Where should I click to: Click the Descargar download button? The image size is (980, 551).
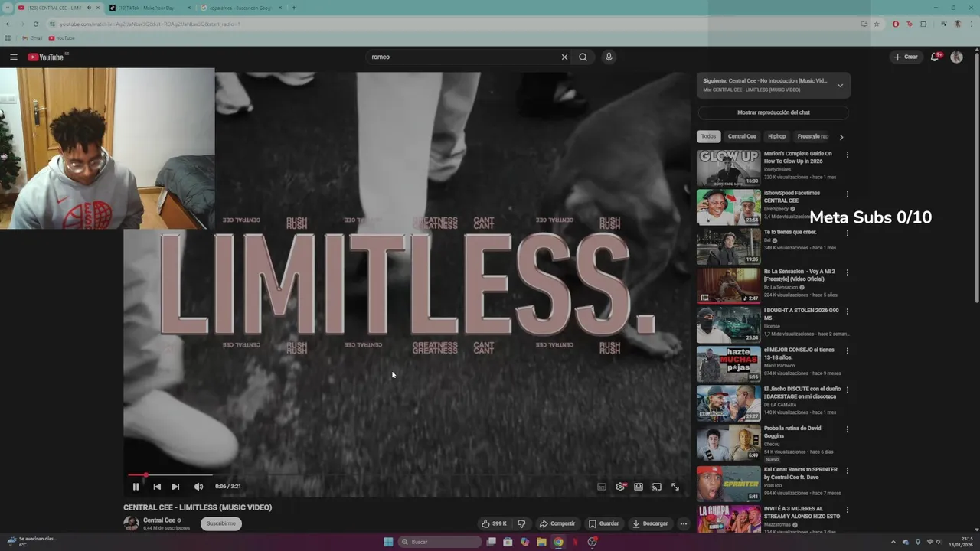pos(650,523)
